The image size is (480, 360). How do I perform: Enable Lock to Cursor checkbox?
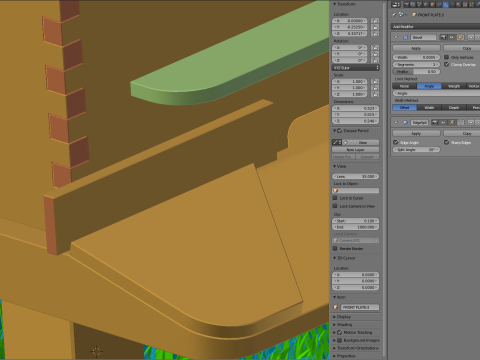(335, 198)
